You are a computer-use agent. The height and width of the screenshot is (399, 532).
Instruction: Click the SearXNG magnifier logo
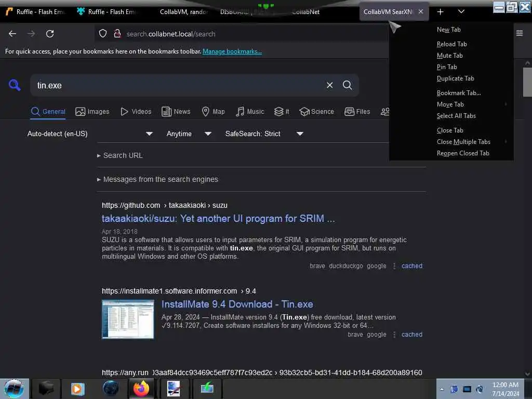point(15,85)
